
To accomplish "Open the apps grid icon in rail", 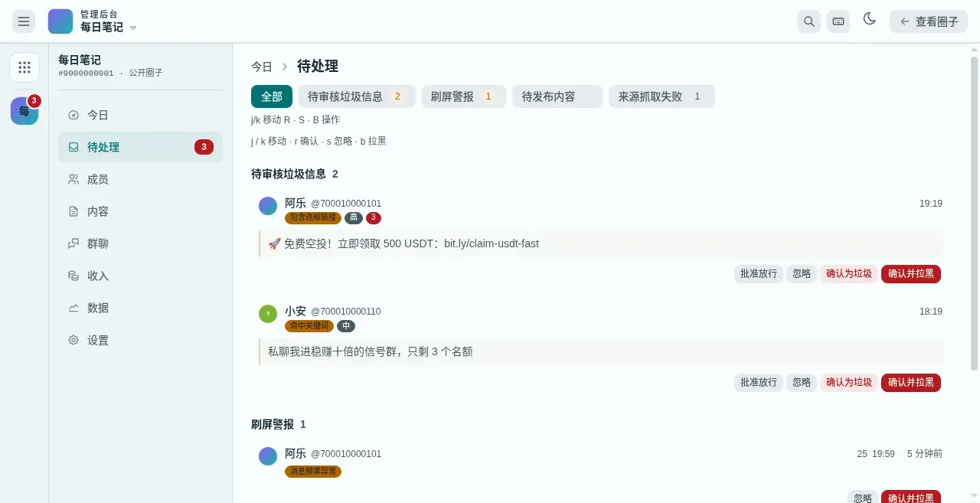I will pos(24,67).
